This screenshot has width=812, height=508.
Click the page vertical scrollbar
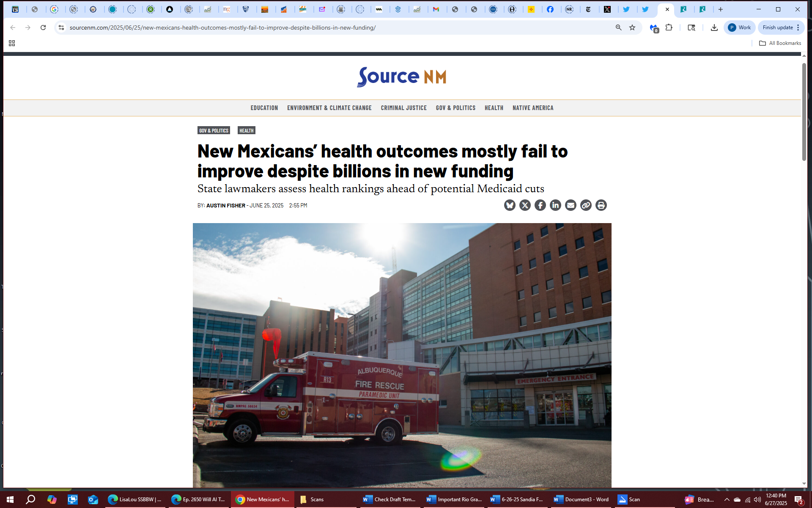click(x=804, y=112)
